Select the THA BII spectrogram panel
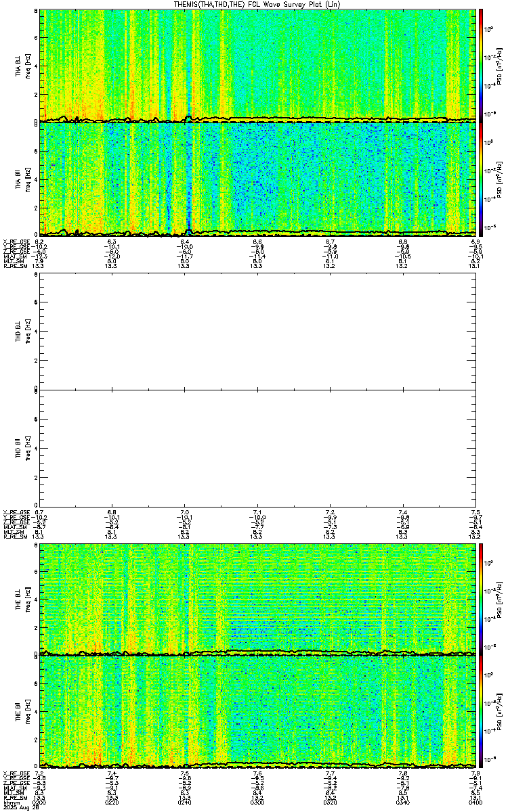 point(257,178)
